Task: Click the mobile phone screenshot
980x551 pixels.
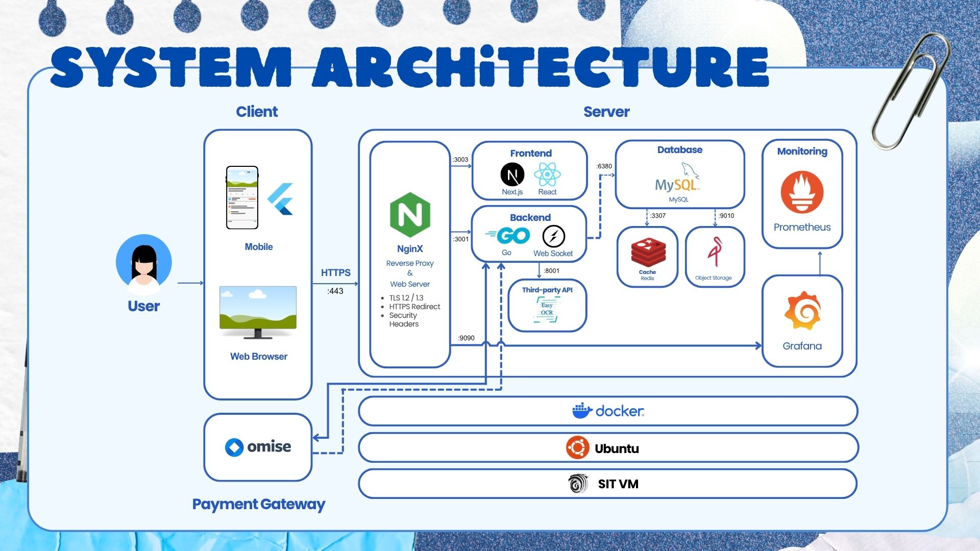Action: click(242, 197)
